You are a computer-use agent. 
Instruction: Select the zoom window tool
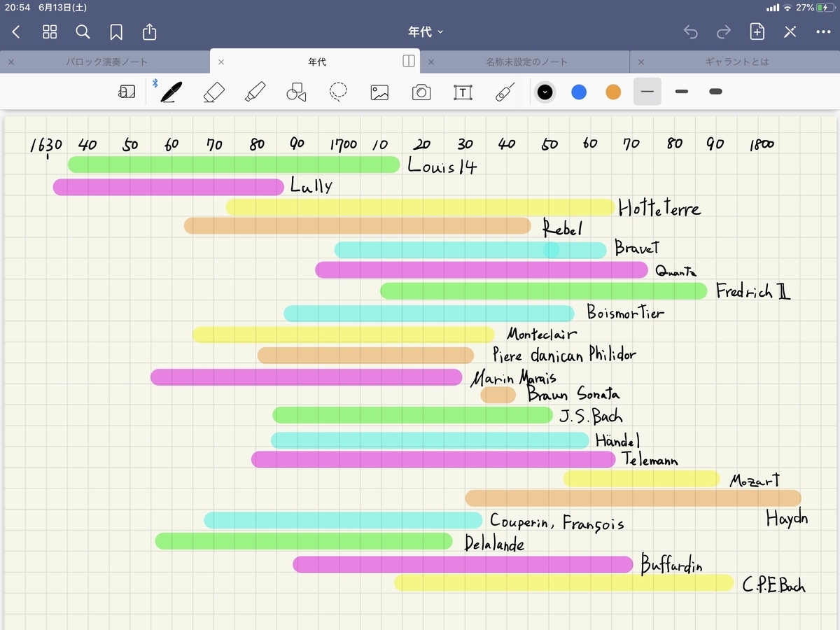coord(127,92)
